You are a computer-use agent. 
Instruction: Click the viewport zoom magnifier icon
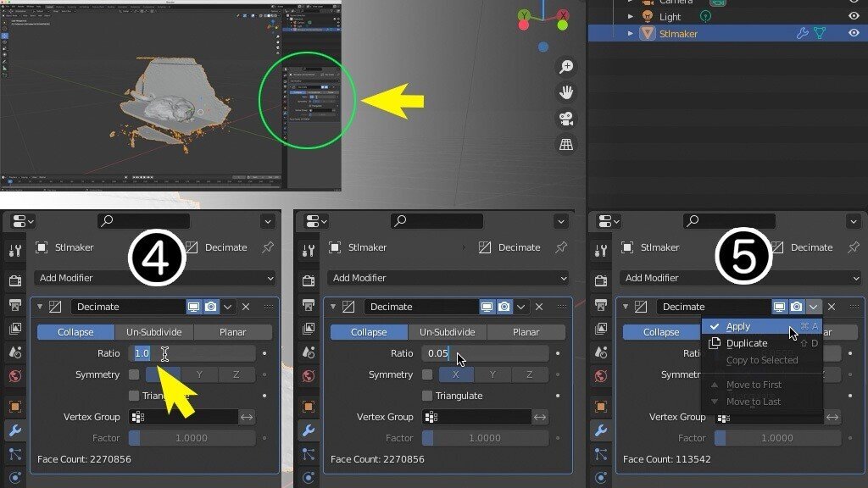click(x=565, y=66)
